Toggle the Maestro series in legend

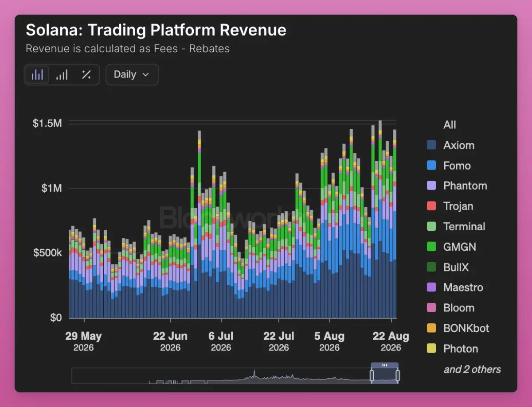[x=454, y=288]
